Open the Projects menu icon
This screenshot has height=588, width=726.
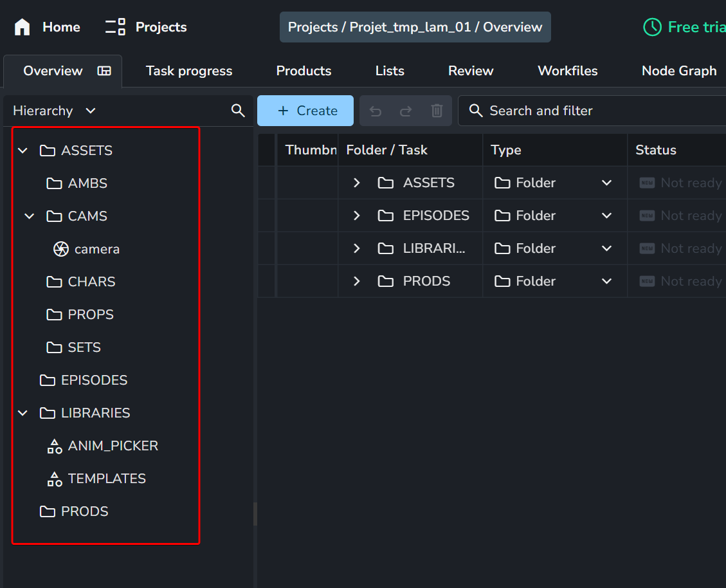pos(115,27)
